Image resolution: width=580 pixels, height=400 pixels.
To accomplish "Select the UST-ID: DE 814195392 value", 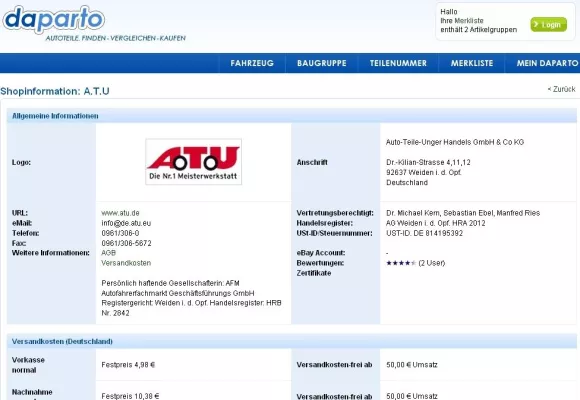I will [x=424, y=233].
